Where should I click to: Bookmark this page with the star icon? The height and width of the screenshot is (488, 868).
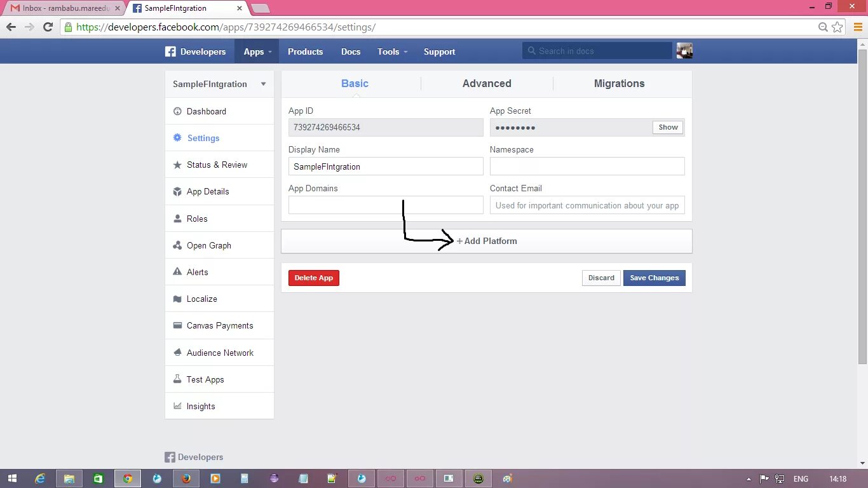[x=837, y=27]
